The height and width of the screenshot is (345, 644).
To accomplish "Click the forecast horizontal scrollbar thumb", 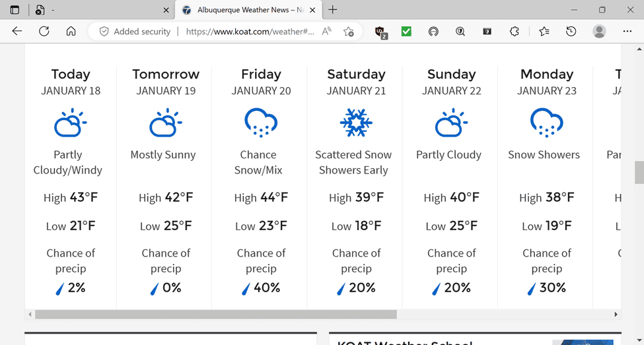I will 216,314.
